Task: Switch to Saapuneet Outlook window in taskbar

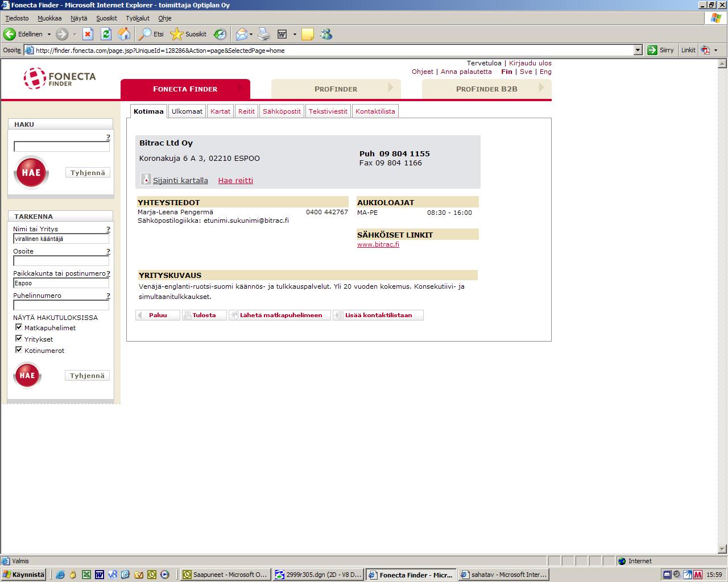Action: click(x=224, y=575)
